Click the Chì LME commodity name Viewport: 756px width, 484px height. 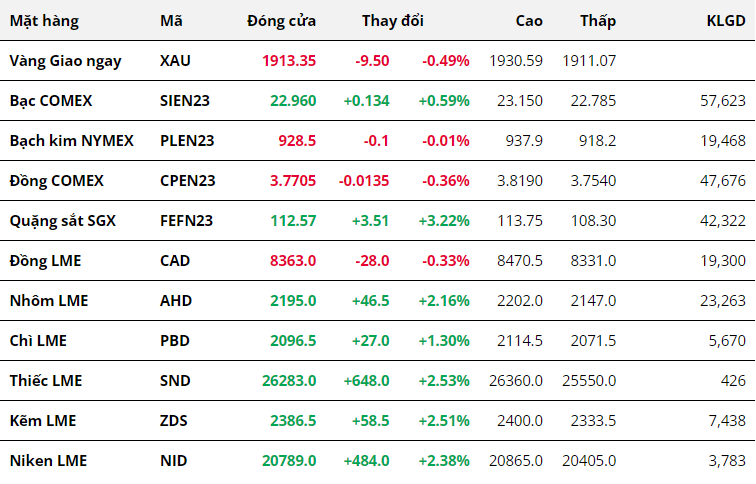tap(38, 340)
